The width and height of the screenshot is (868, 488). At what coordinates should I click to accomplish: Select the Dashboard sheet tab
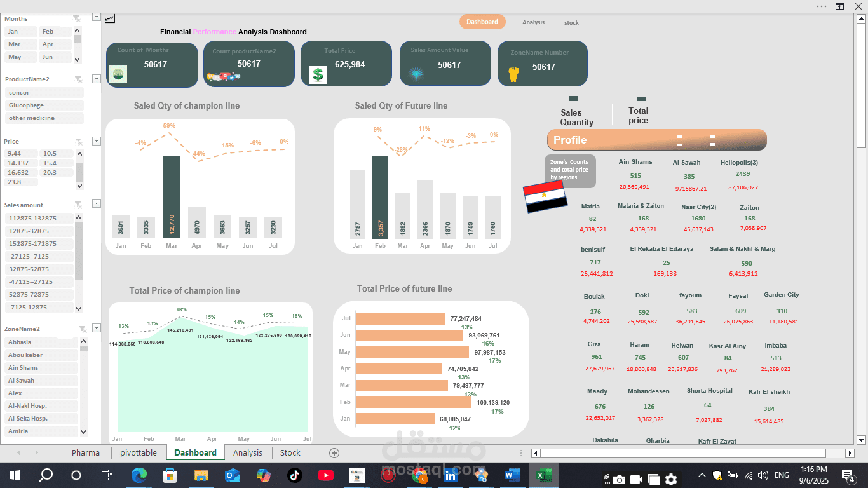coord(195,452)
